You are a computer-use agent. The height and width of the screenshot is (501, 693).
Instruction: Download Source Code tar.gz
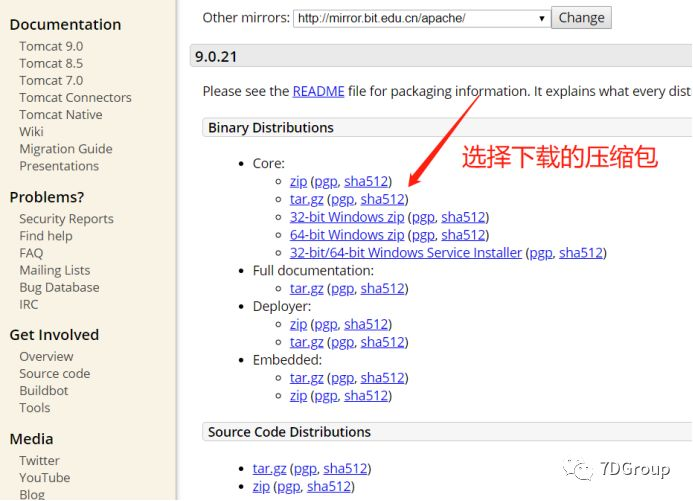pyautogui.click(x=269, y=469)
